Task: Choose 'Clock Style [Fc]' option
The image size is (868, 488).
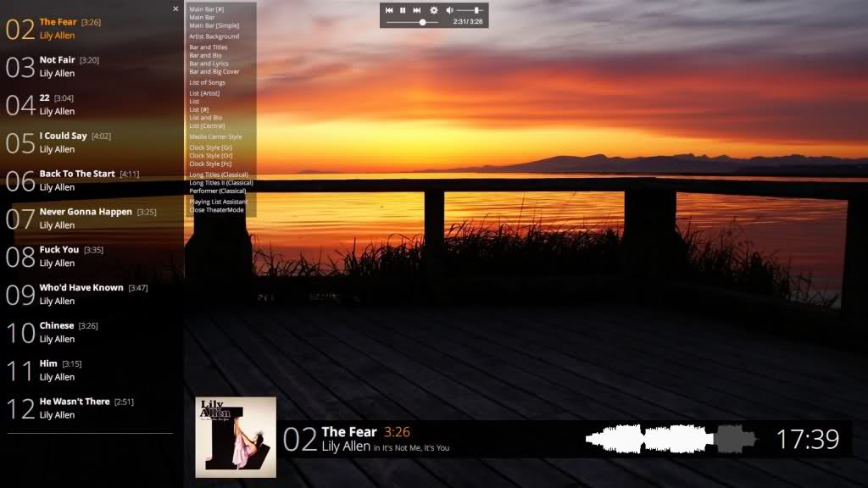Action: pyautogui.click(x=210, y=164)
